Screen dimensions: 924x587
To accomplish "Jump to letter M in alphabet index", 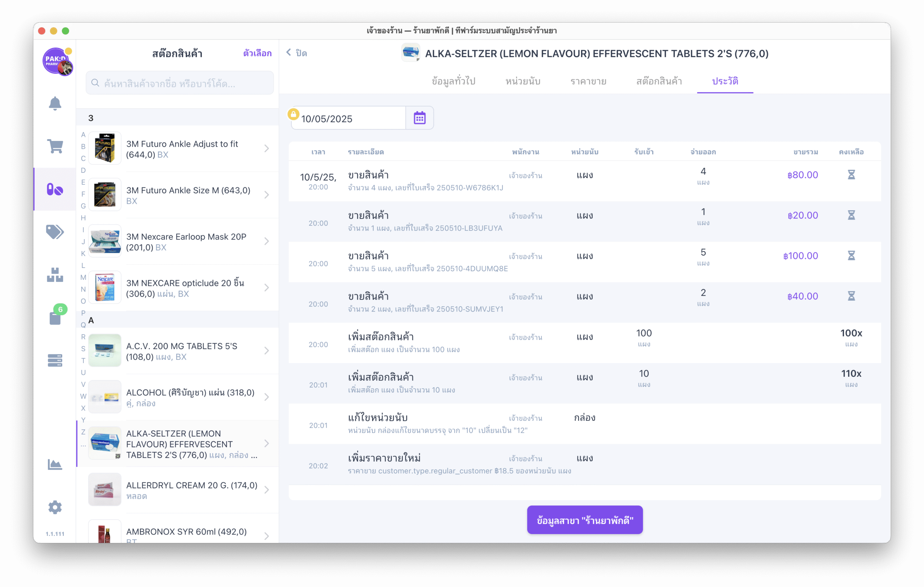I will click(83, 277).
